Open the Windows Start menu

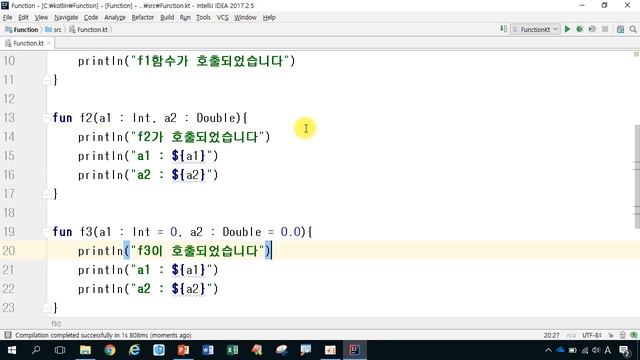pyautogui.click(x=11, y=350)
